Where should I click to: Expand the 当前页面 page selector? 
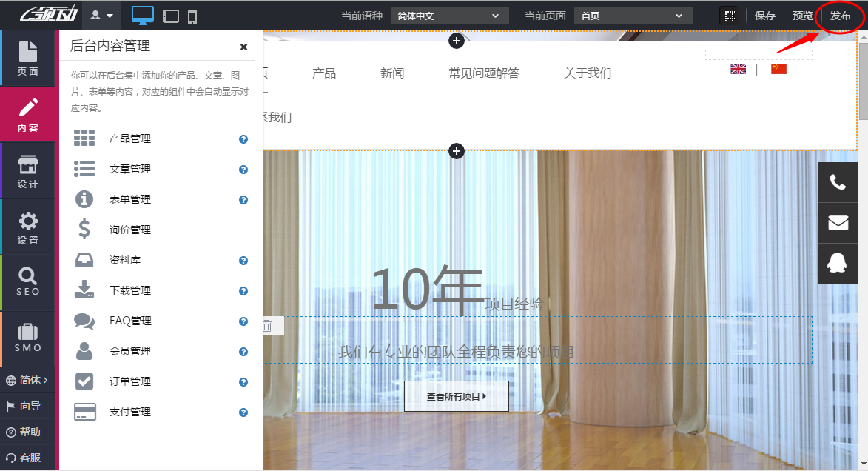(633, 15)
